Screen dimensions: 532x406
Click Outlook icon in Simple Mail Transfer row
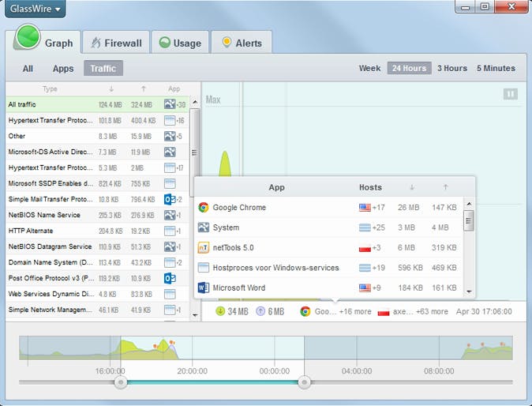(170, 199)
